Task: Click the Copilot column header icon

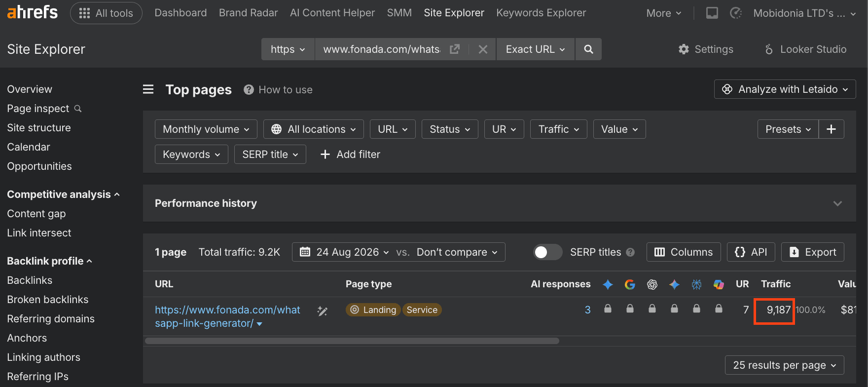Action: point(719,284)
